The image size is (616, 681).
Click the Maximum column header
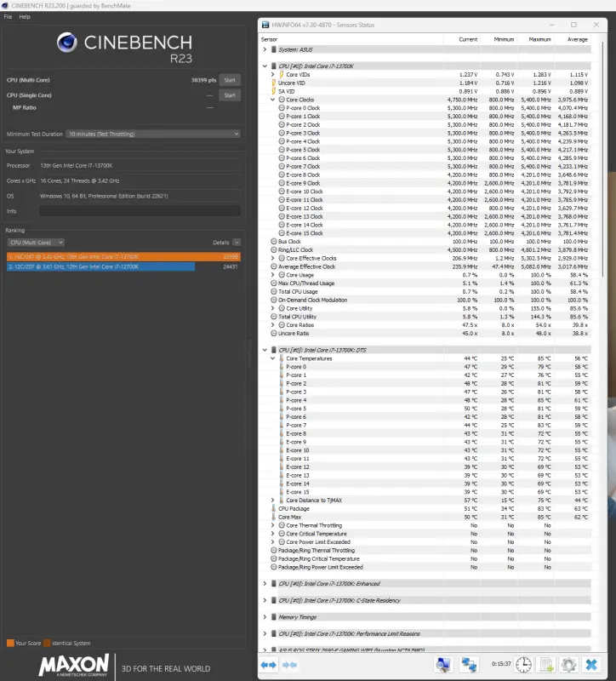click(x=539, y=39)
